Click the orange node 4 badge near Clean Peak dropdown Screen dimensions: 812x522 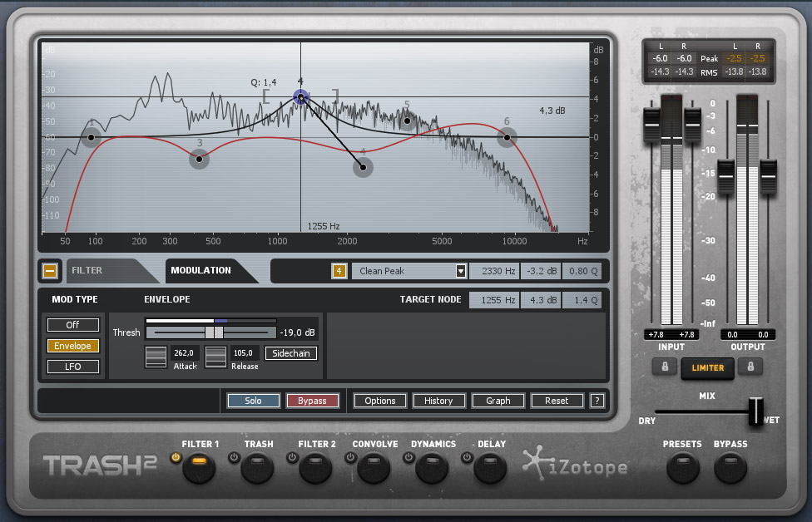(339, 270)
